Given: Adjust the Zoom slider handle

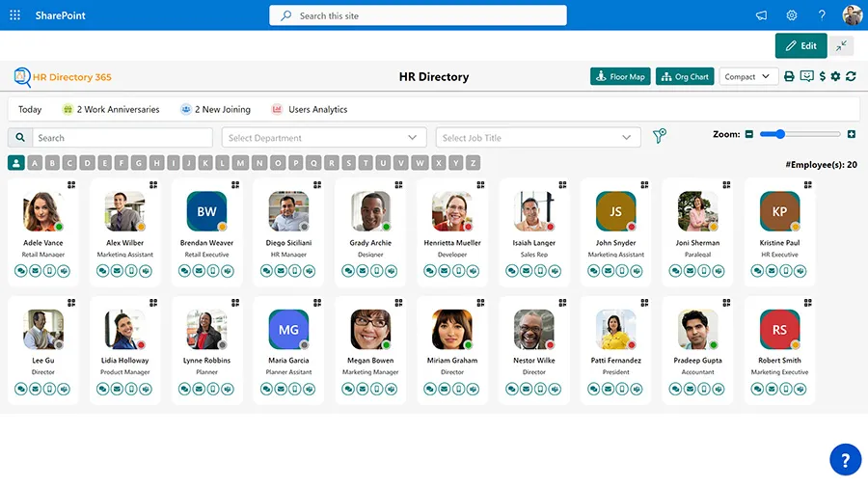Looking at the screenshot, I should (x=780, y=134).
